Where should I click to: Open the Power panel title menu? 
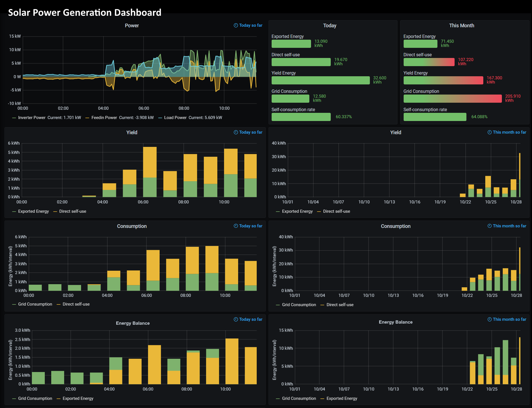click(132, 26)
